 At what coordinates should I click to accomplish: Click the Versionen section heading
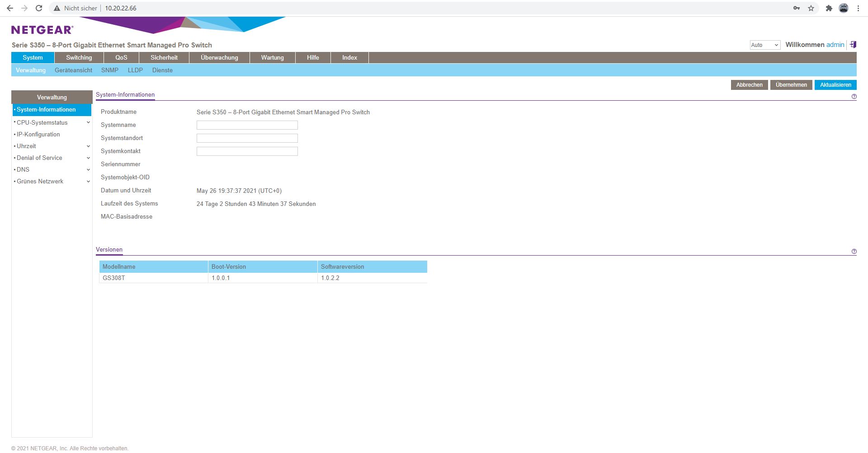tap(109, 250)
